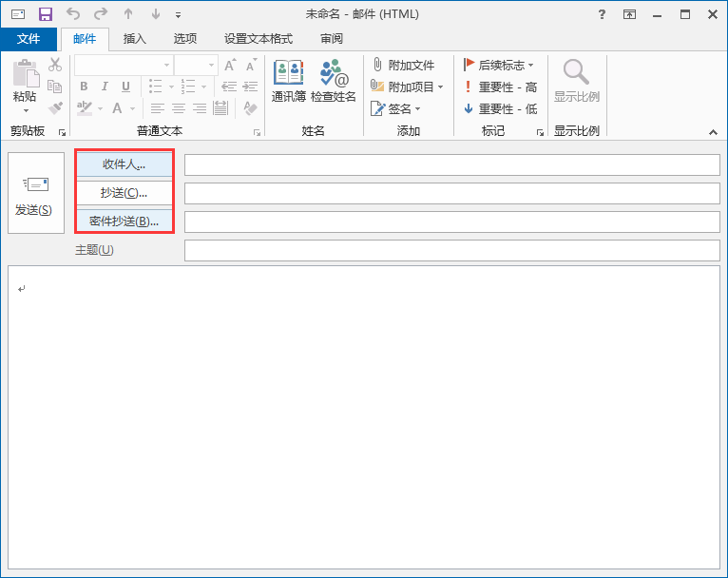
Task: Click inside the message body area
Action: click(363, 418)
